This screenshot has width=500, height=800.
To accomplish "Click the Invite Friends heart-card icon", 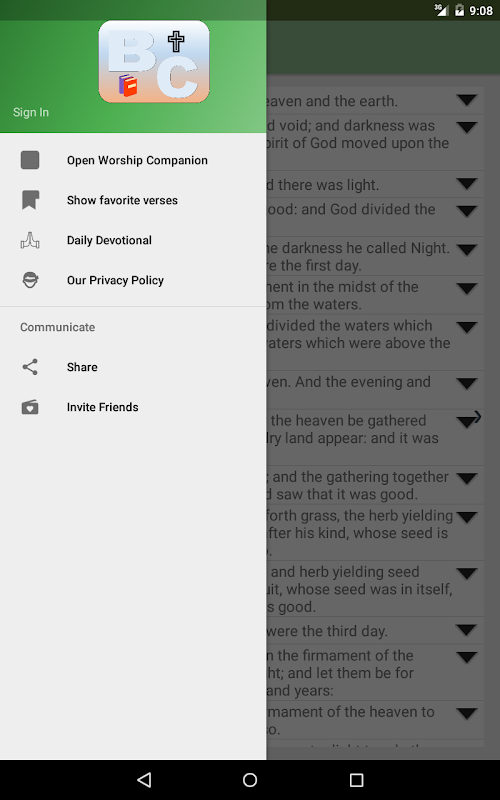I will 30,407.
